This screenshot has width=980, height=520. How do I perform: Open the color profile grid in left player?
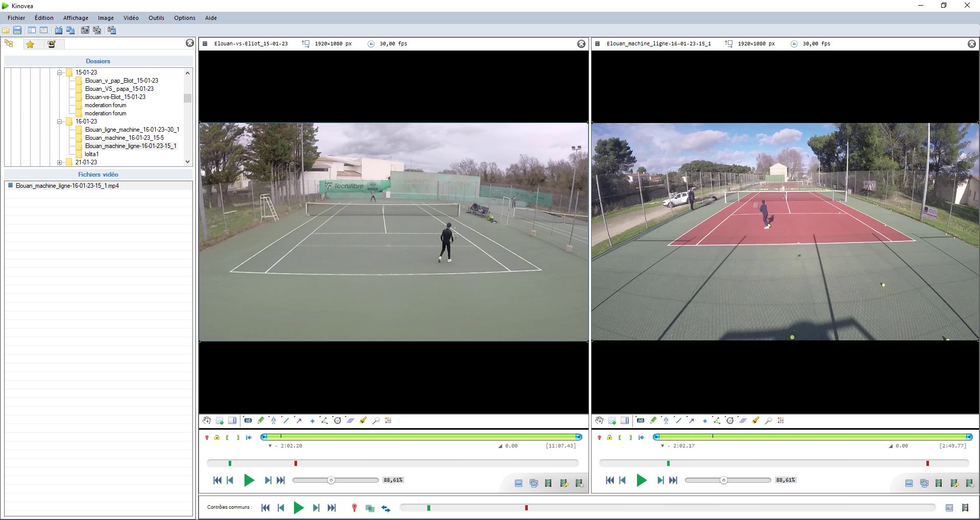(388, 420)
